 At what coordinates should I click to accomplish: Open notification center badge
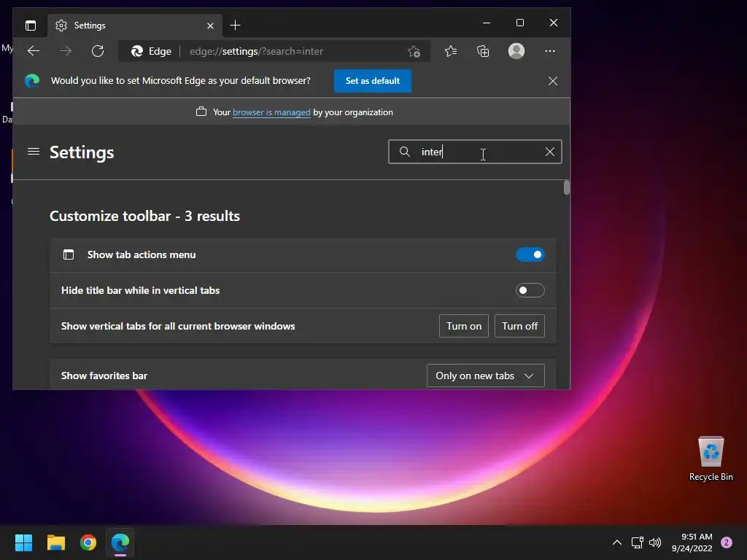pos(727,542)
